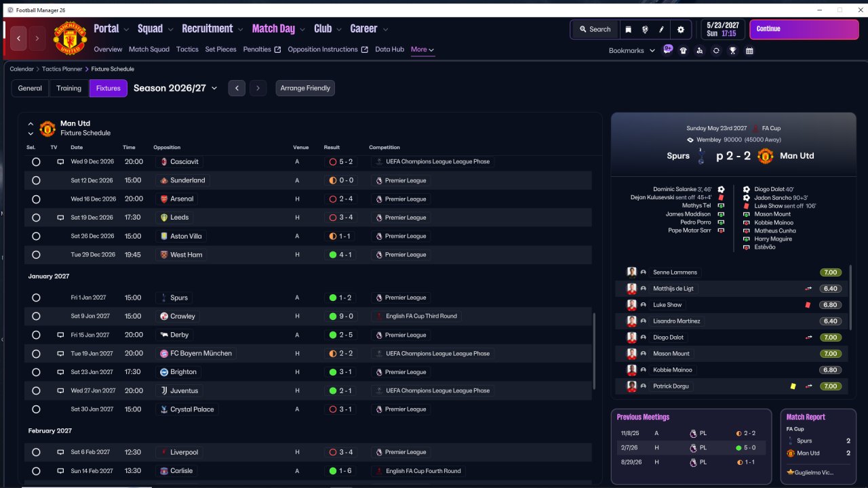Select the Spurs fixture radio button
This screenshot has width=868, height=488.
pos(36,298)
